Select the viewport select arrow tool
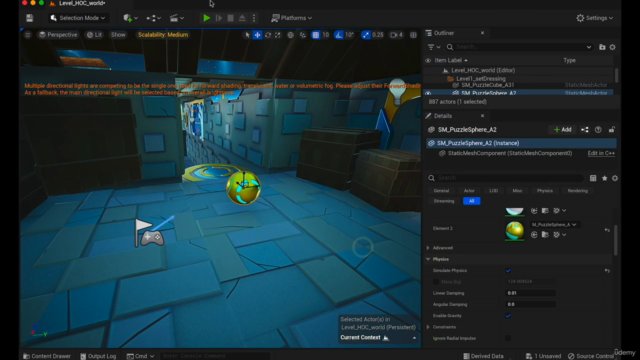The width and height of the screenshot is (640, 360). click(247, 35)
